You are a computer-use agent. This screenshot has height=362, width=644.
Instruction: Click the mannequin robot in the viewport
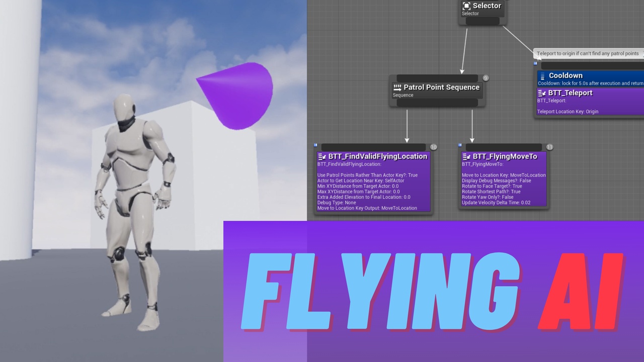(x=135, y=211)
